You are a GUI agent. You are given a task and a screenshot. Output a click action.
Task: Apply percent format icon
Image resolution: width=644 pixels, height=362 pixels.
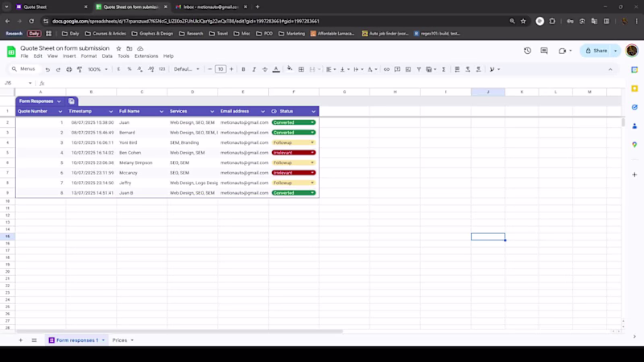point(130,69)
